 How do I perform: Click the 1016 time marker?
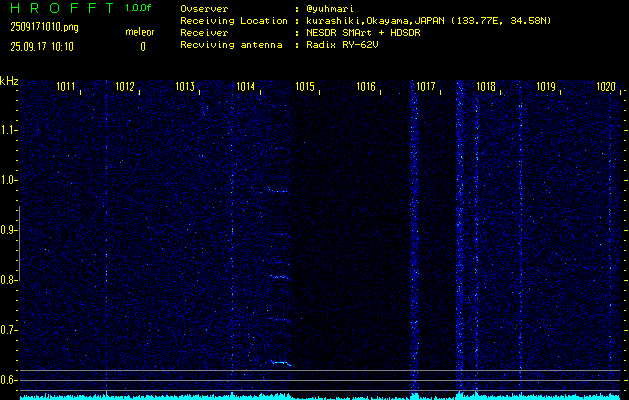tap(366, 86)
